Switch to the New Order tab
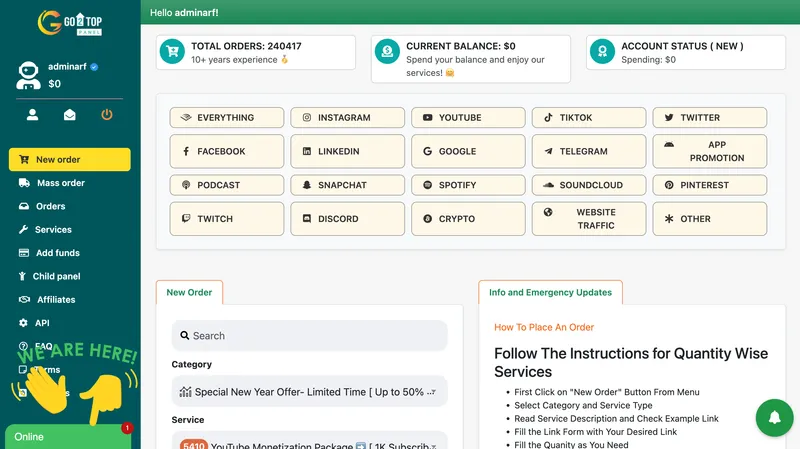The image size is (800, 449). click(x=189, y=292)
